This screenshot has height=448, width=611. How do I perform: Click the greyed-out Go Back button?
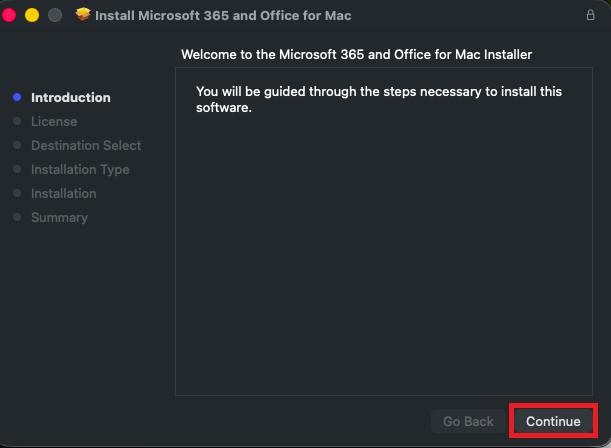point(468,421)
